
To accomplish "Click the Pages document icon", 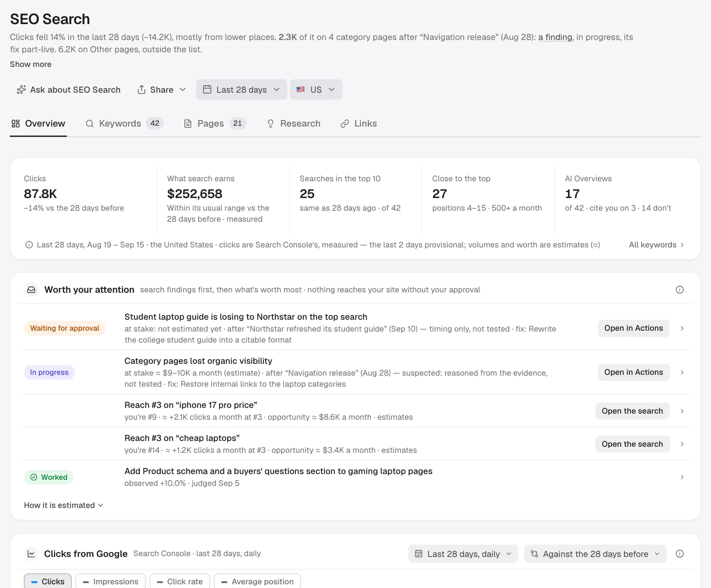I will [x=188, y=124].
